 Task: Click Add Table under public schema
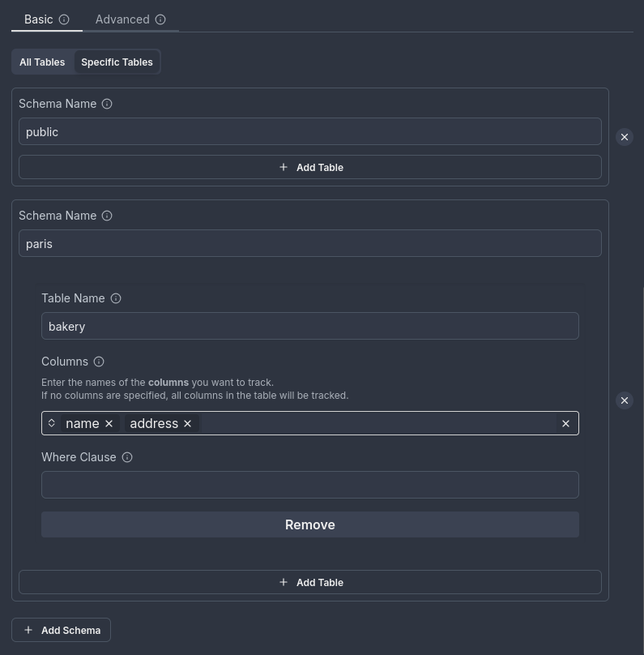[310, 167]
